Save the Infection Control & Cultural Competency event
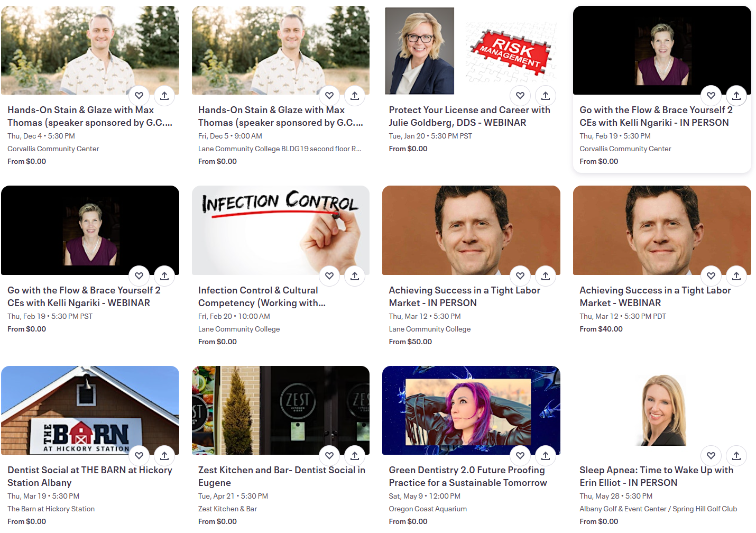Screen dimensions: 756x533 click(329, 276)
